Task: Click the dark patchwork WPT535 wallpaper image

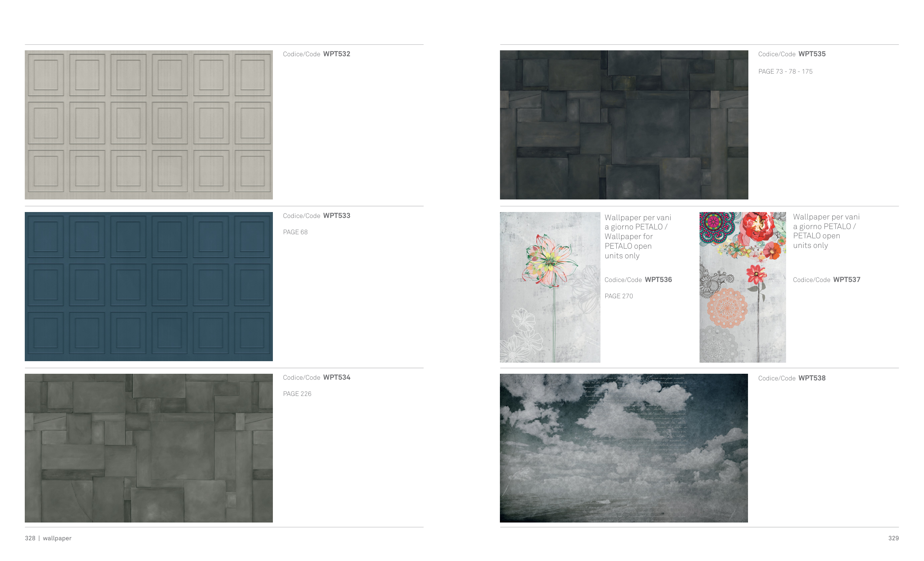Action: (x=624, y=125)
